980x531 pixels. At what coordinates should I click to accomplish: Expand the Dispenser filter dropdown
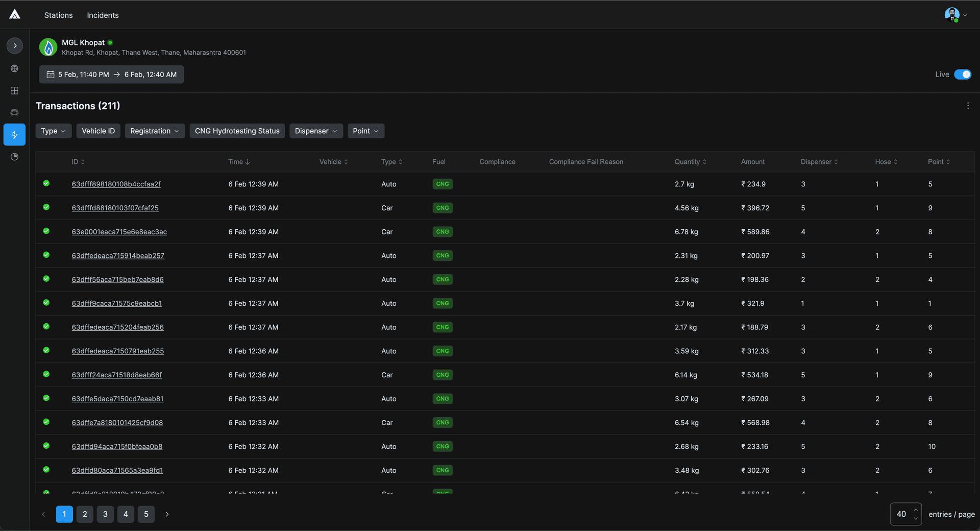315,131
